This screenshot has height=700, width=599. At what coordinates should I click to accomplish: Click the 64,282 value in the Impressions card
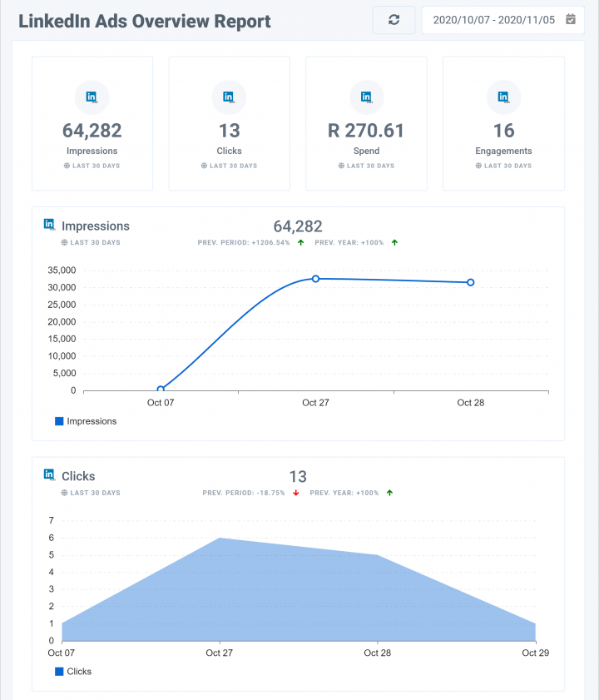pyautogui.click(x=92, y=131)
